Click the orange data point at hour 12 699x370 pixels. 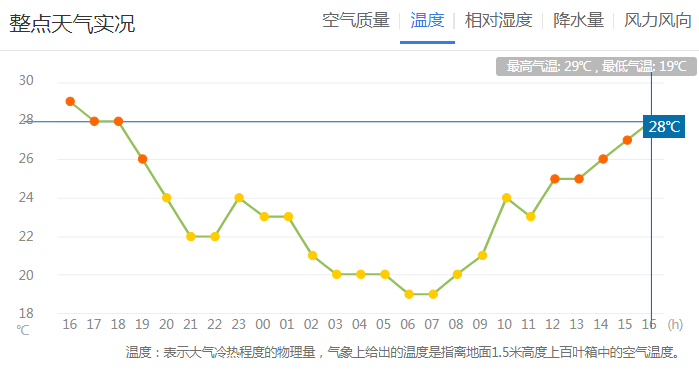click(555, 179)
